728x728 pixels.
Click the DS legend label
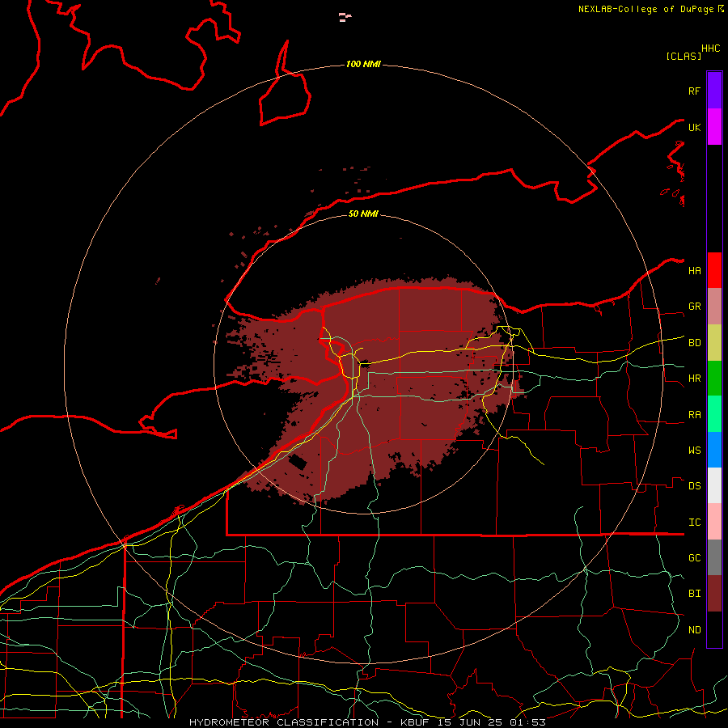point(694,486)
